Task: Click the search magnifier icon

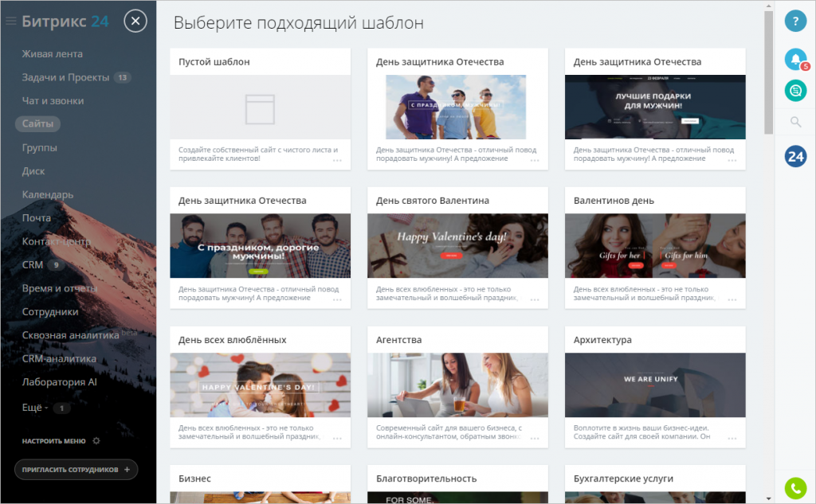Action: point(795,122)
